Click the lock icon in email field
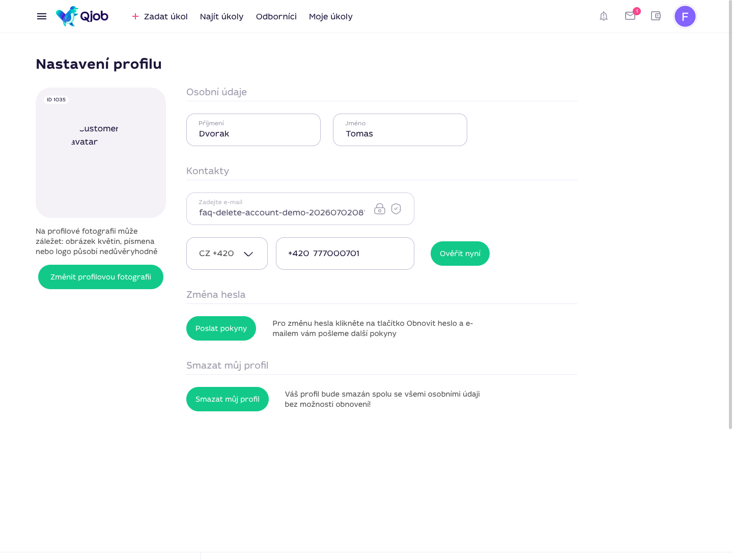The image size is (733, 560). coord(380,209)
